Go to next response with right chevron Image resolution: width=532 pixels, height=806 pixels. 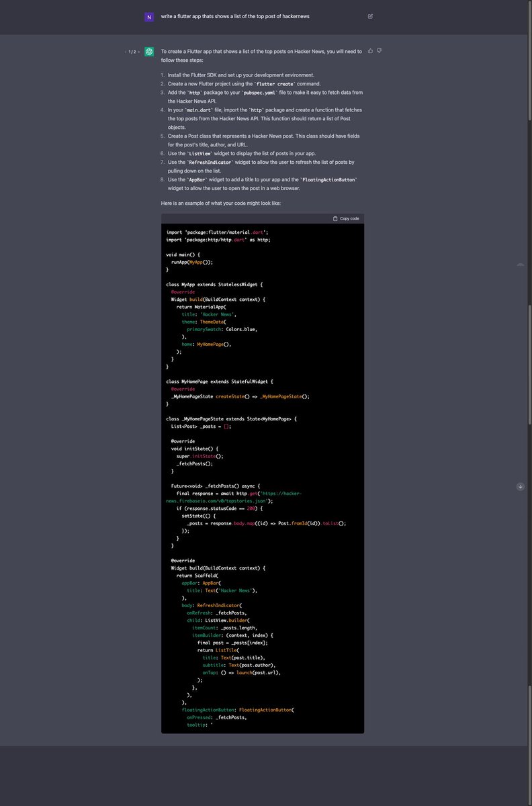(x=139, y=52)
